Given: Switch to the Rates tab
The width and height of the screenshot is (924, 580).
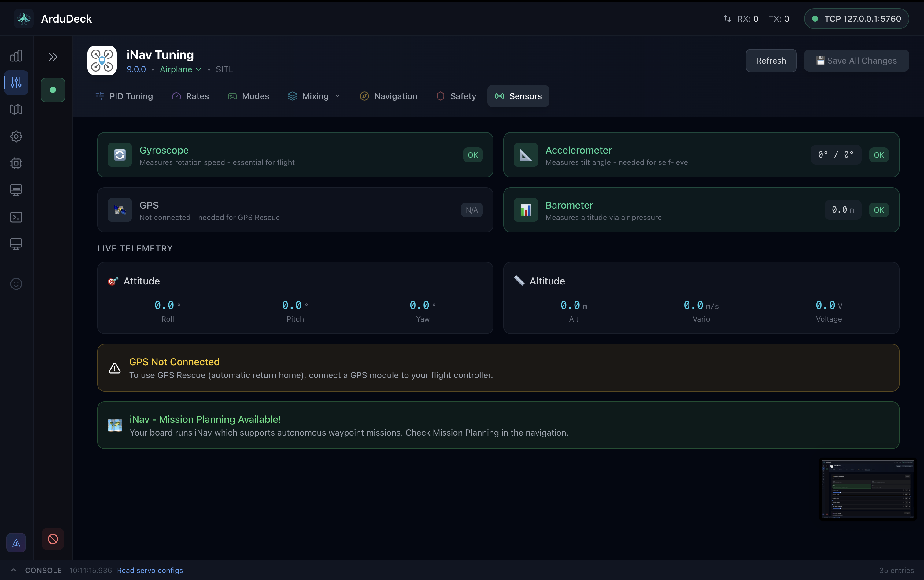Looking at the screenshot, I should click(x=190, y=96).
